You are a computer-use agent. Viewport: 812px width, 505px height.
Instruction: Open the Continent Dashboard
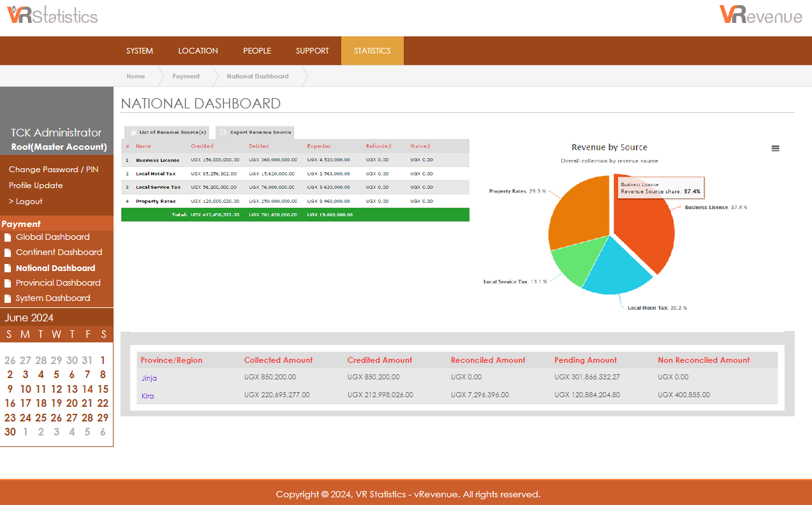[59, 252]
